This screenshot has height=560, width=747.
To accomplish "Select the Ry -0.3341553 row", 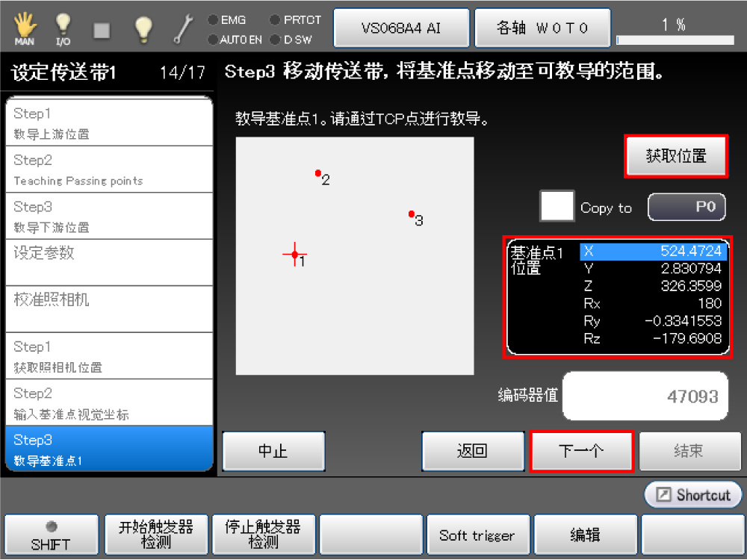I will click(653, 321).
